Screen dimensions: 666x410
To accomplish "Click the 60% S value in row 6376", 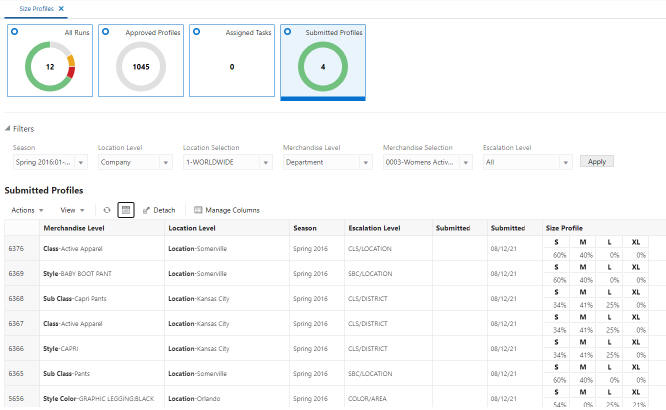I will (559, 255).
